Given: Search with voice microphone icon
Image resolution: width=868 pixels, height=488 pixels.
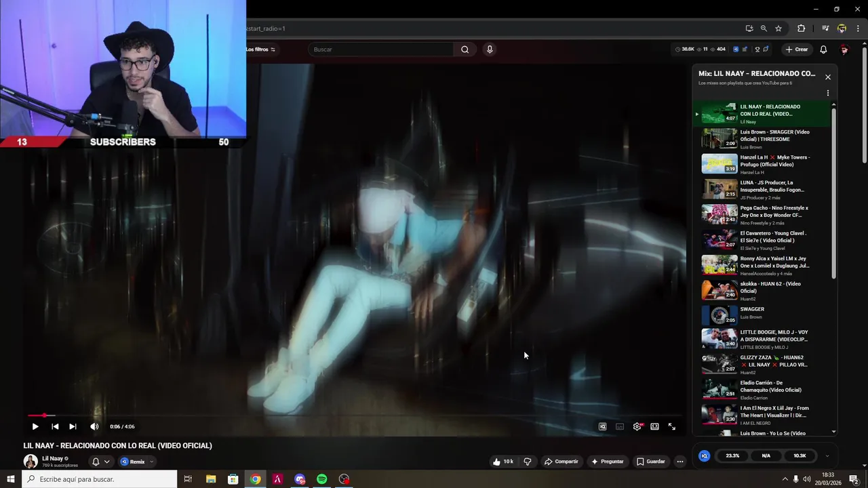Looking at the screenshot, I should tap(490, 49).
